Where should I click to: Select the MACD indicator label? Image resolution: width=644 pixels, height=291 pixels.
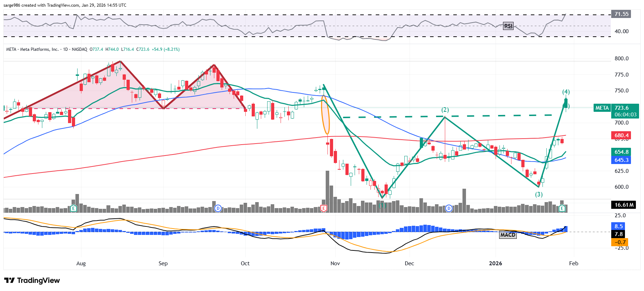pos(508,235)
